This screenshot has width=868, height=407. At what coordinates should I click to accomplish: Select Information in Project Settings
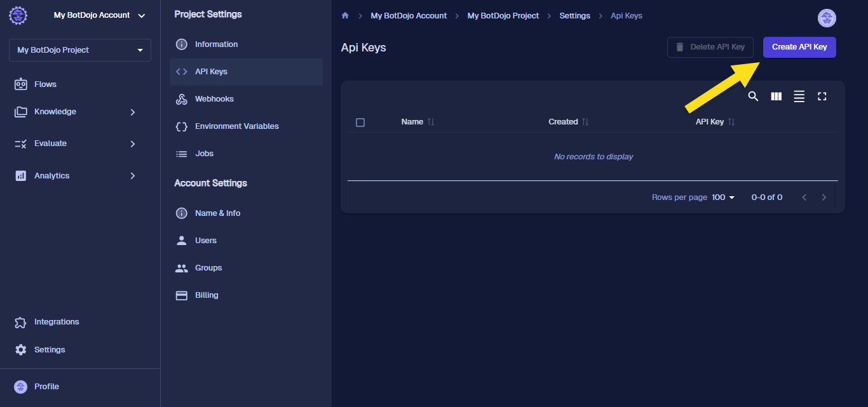coord(247,44)
